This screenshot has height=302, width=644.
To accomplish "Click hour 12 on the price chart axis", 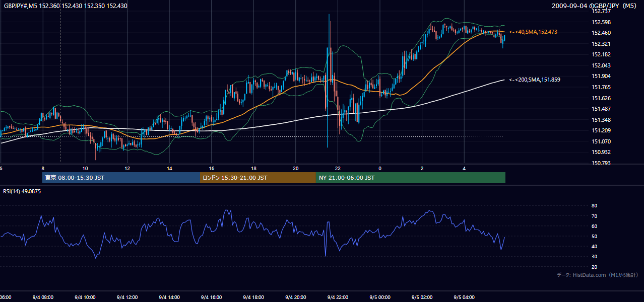I will click(x=127, y=169).
